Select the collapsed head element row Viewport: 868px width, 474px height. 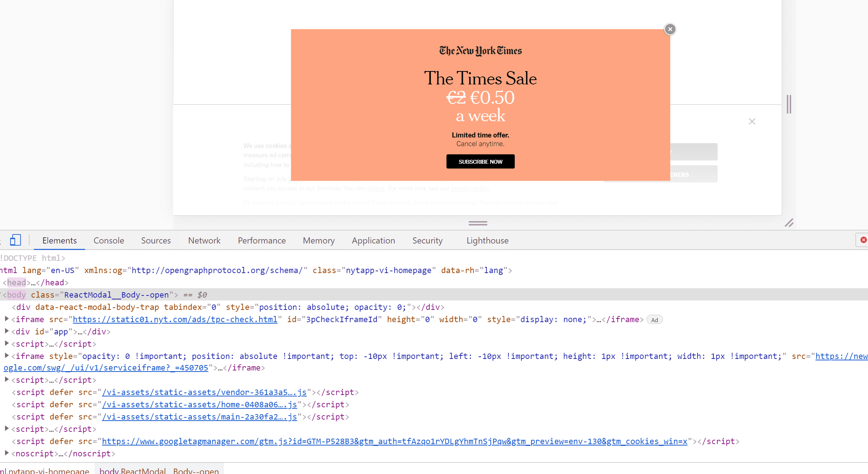[x=434, y=282]
